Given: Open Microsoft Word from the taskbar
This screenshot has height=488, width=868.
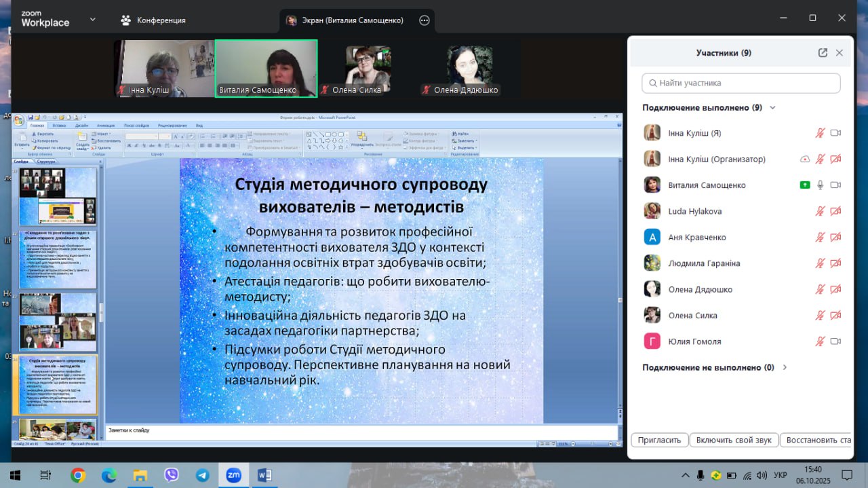Looking at the screenshot, I should pyautogui.click(x=265, y=475).
